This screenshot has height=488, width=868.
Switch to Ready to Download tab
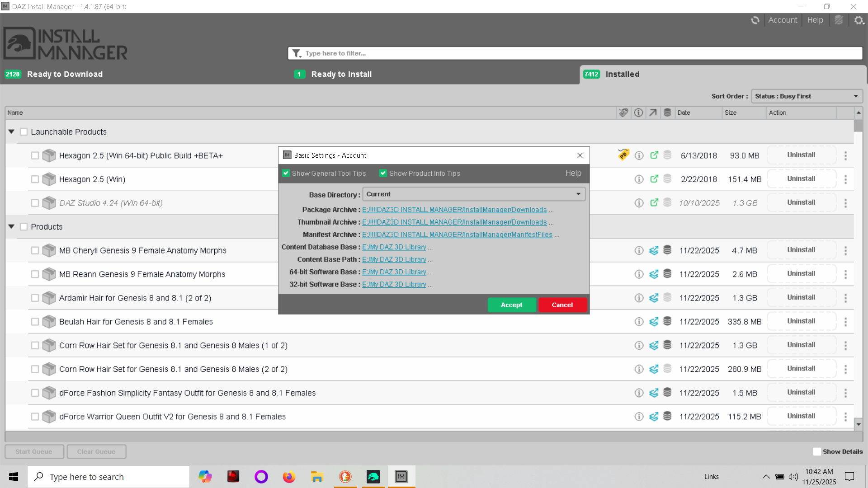click(x=65, y=74)
